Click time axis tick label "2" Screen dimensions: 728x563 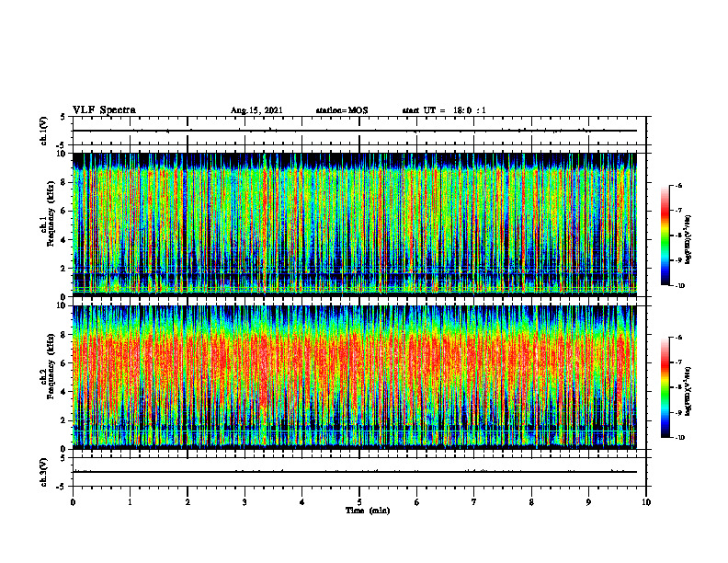pyautogui.click(x=188, y=502)
